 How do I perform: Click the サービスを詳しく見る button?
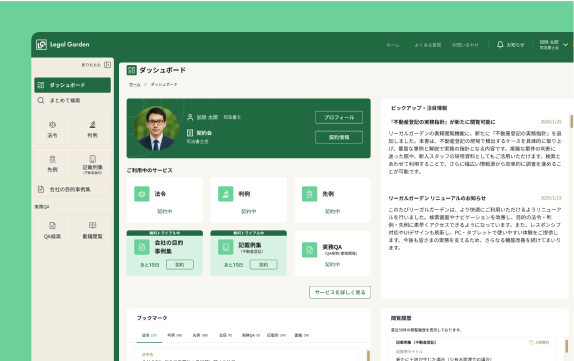340,292
